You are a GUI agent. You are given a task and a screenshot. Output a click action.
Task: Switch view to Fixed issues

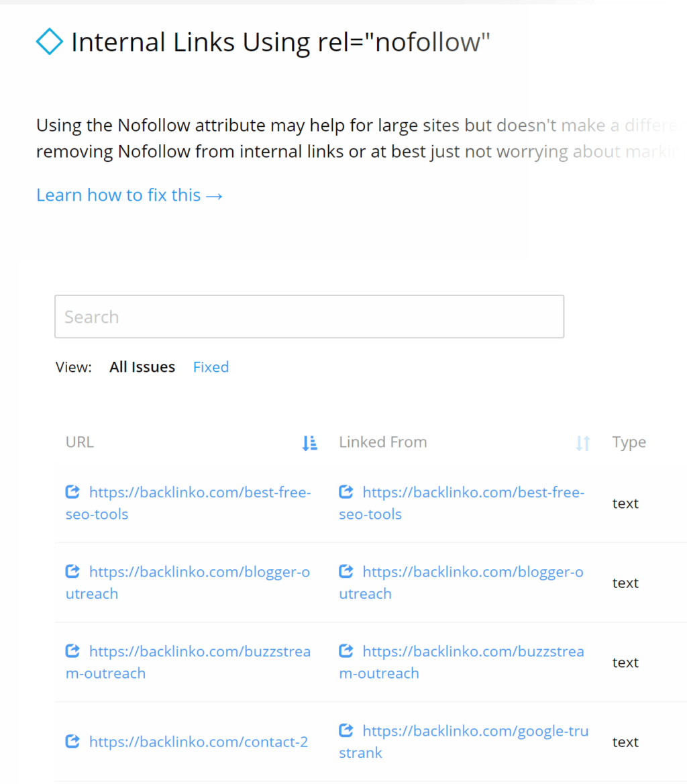coord(211,367)
